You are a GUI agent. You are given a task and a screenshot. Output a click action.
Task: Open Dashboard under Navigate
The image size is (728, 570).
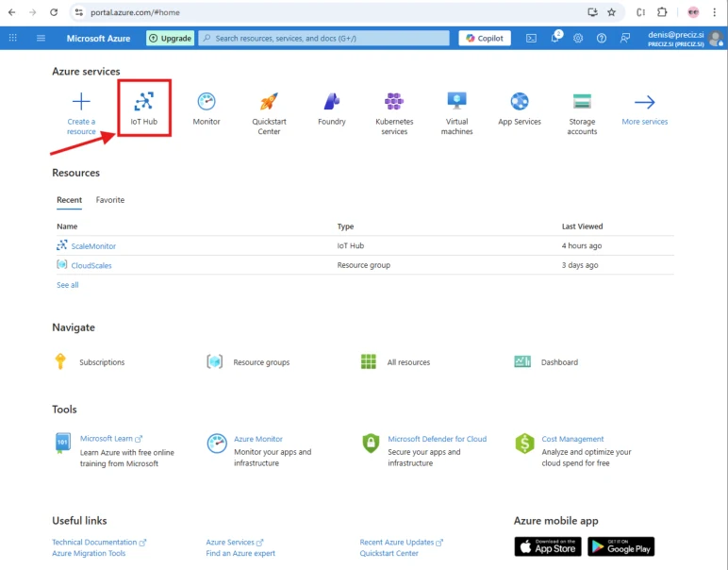click(546, 361)
